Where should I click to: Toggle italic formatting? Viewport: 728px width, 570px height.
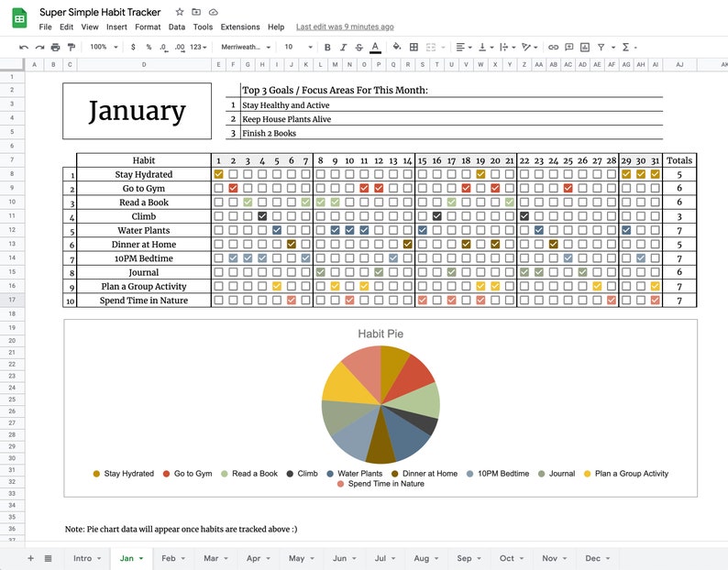pos(343,47)
